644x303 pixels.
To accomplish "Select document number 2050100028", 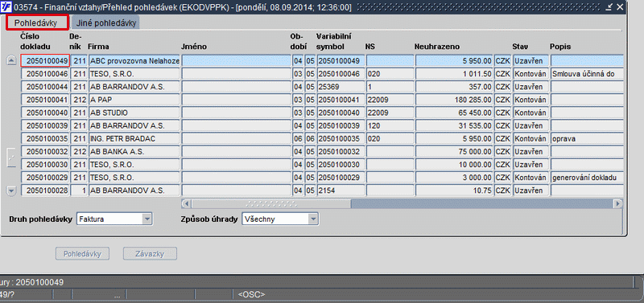I will 45,190.
